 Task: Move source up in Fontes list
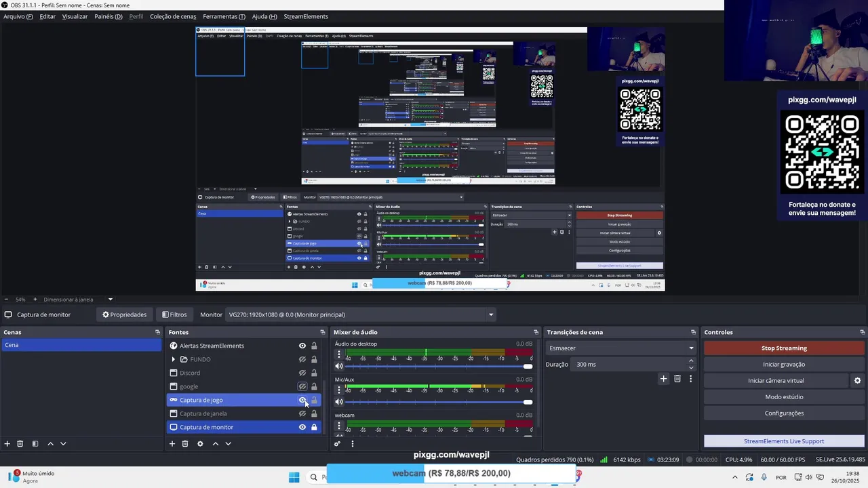pos(216,444)
